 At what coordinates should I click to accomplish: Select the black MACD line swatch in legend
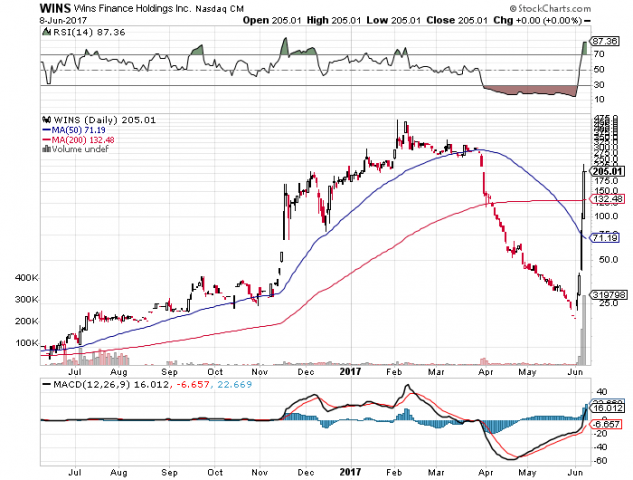pyautogui.click(x=46, y=384)
